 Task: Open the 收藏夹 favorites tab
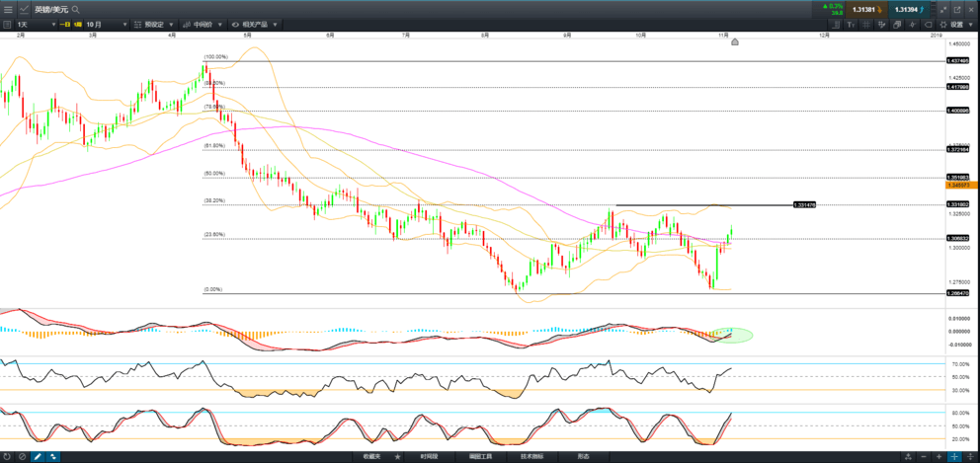point(371,457)
